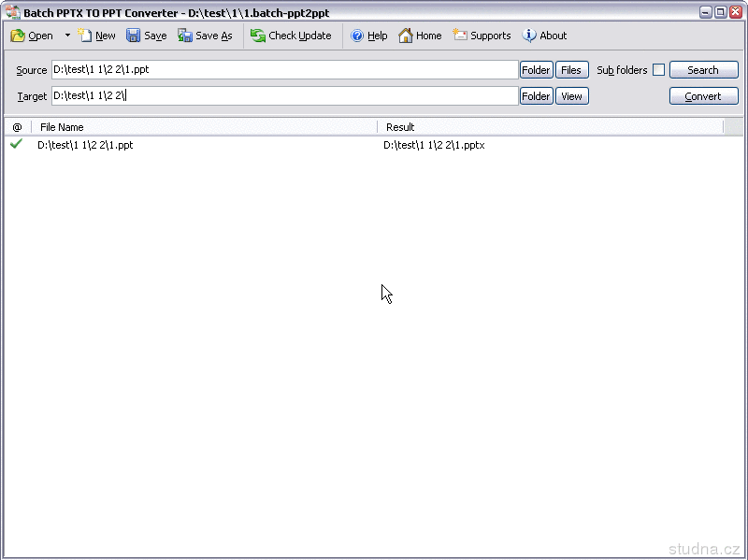Click the Target View button
748x560 pixels.
[x=572, y=96]
